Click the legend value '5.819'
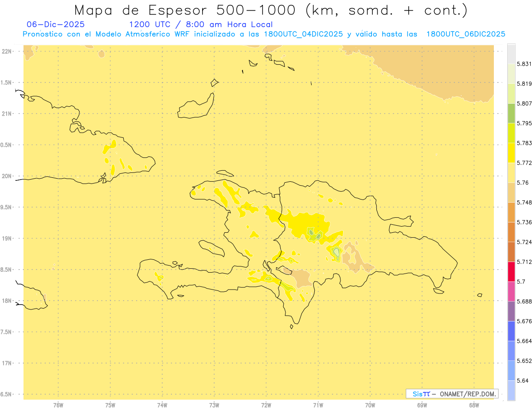Viewport: 532px width, 411px height. (524, 84)
